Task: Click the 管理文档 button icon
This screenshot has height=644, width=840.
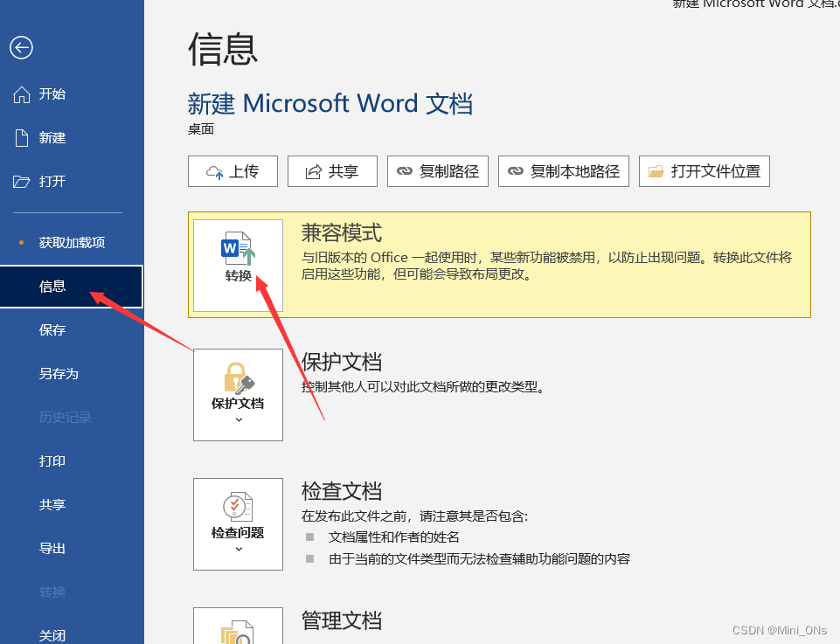Action: tap(239, 627)
